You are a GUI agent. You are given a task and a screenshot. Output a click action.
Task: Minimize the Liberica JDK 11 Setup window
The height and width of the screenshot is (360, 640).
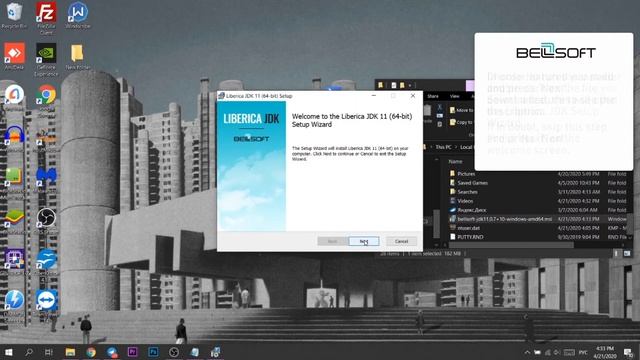(x=373, y=96)
